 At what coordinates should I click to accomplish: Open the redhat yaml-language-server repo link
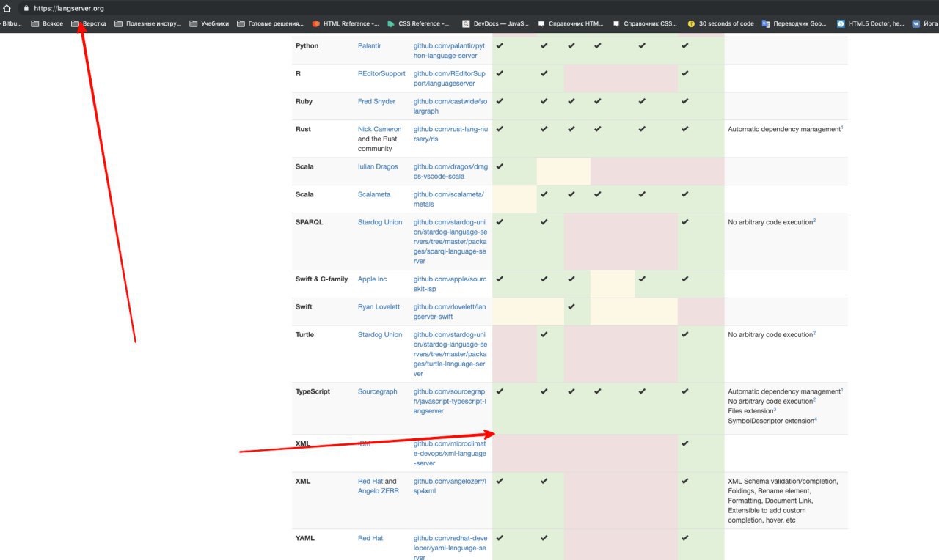tap(450, 548)
